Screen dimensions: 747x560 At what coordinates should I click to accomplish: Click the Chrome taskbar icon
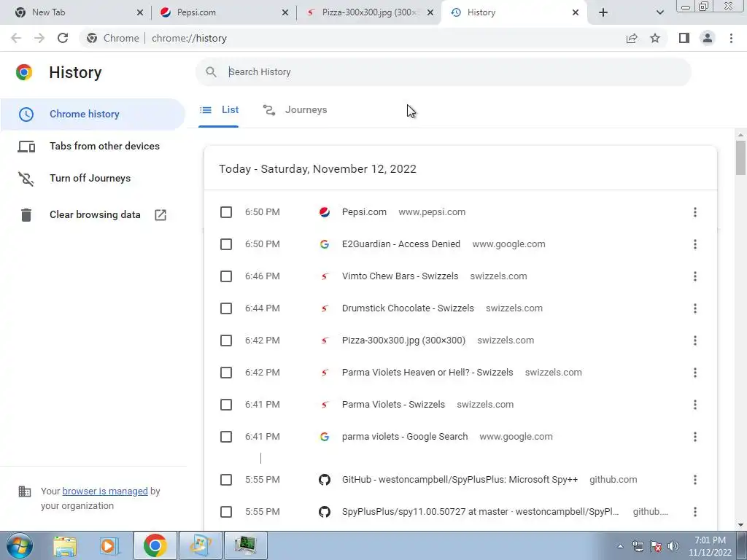click(155, 545)
